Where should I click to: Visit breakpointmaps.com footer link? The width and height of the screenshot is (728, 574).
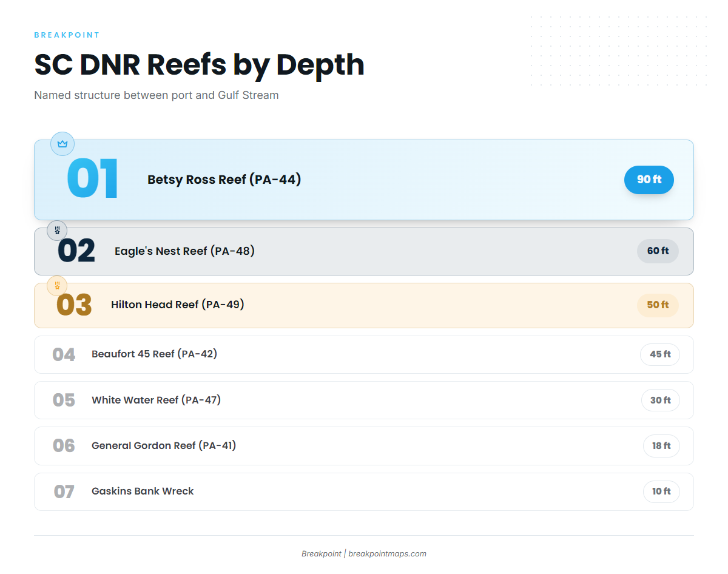[x=387, y=553]
